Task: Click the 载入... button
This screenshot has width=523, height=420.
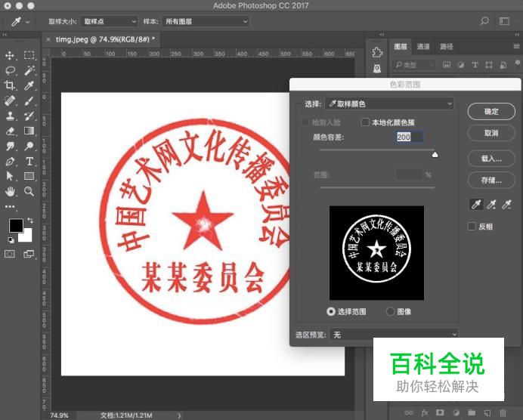Action: 491,159
